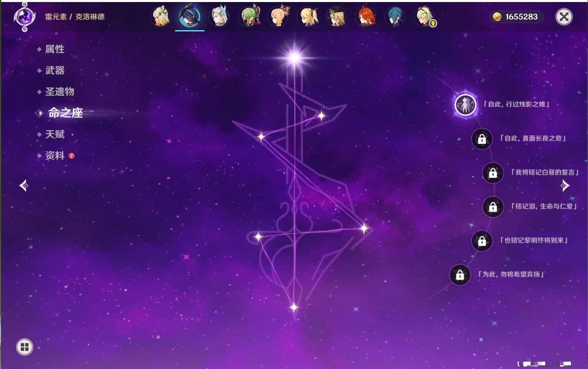
Task: Click the lock icon for 也铭记黎明终将到来
Action: coord(482,241)
